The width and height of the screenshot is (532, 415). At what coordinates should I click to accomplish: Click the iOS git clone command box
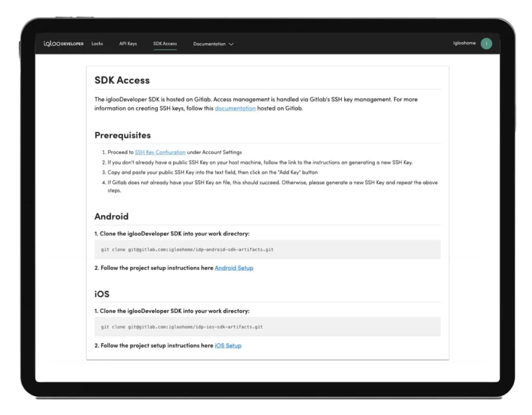pos(268,327)
